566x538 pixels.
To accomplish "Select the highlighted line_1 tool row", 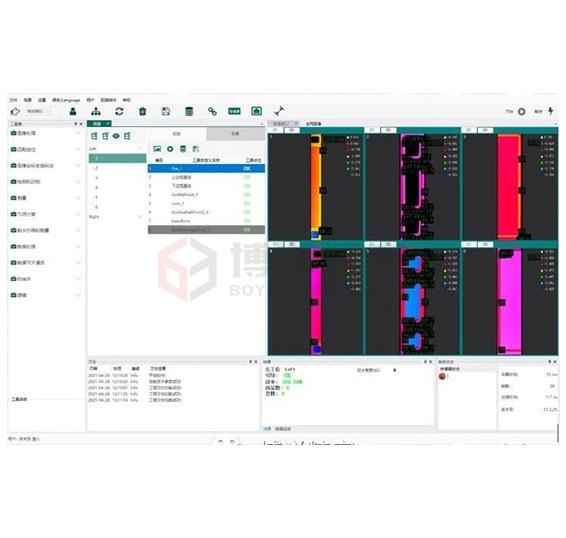I will click(206, 169).
